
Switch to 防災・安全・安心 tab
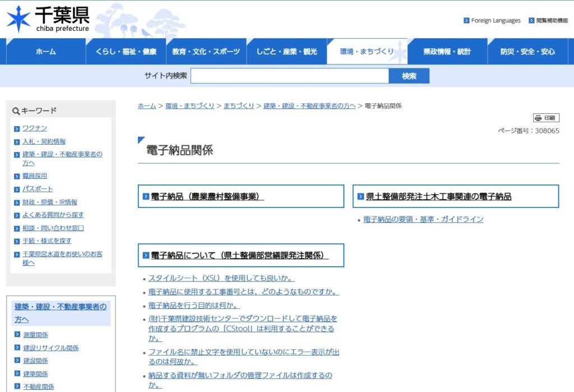pos(527,52)
